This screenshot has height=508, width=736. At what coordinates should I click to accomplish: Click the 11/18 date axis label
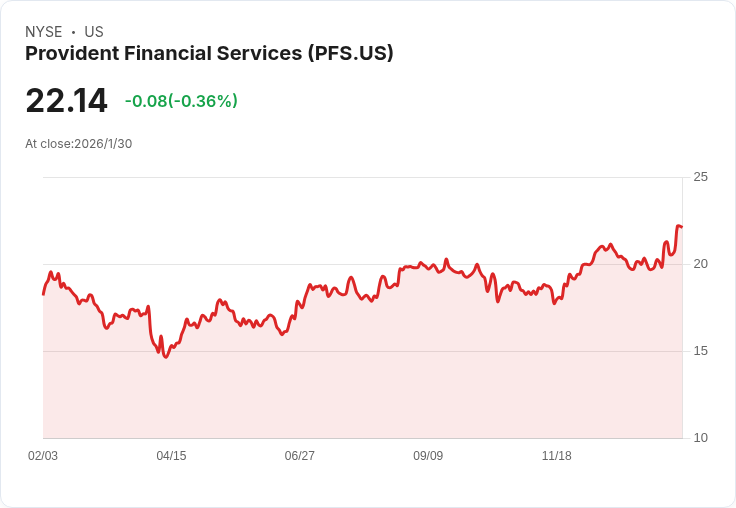[x=556, y=456]
